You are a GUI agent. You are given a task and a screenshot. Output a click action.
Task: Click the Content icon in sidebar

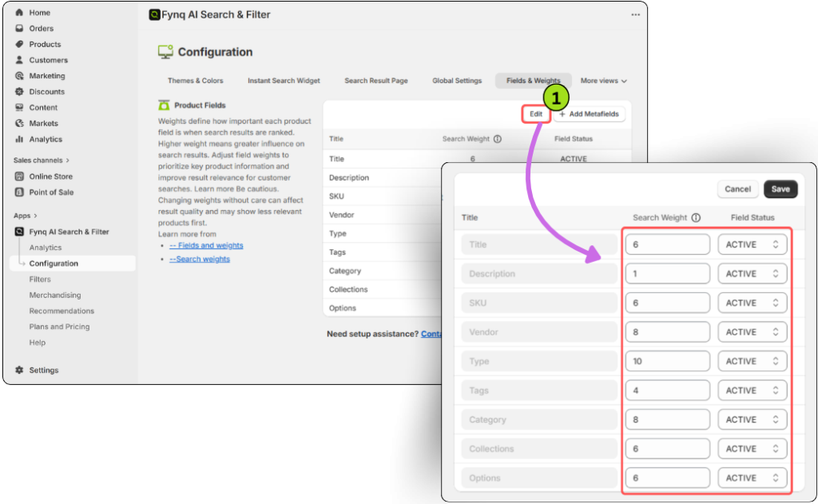(19, 108)
